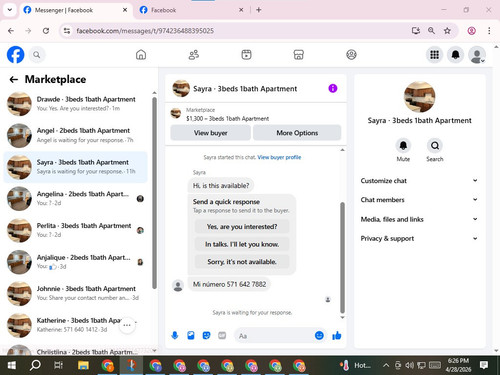Viewport: 500px width, 375px height.
Task: Open the emoji picker in the message box
Action: pos(319,335)
